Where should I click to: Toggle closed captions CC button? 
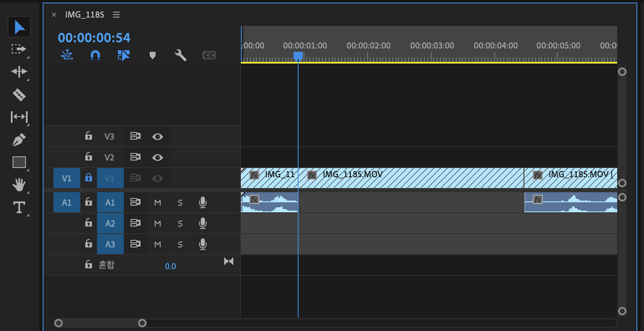[x=209, y=55]
